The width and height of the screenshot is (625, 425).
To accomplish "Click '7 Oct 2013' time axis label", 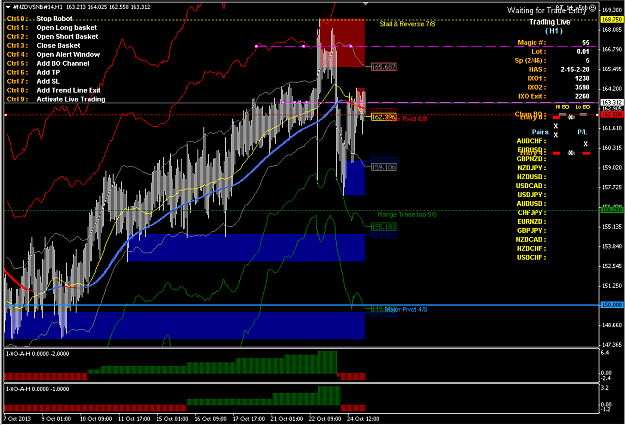I will (x=18, y=419).
